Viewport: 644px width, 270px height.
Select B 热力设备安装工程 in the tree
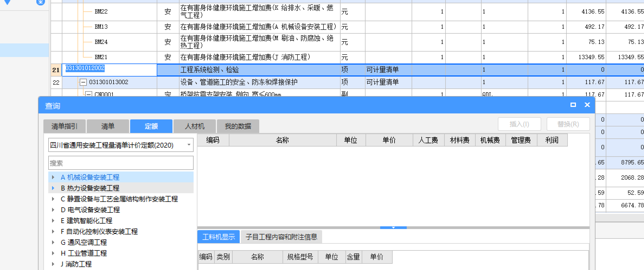(90, 188)
